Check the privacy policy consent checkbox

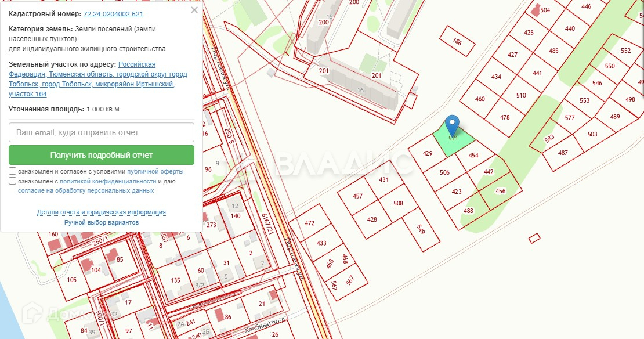coord(12,181)
